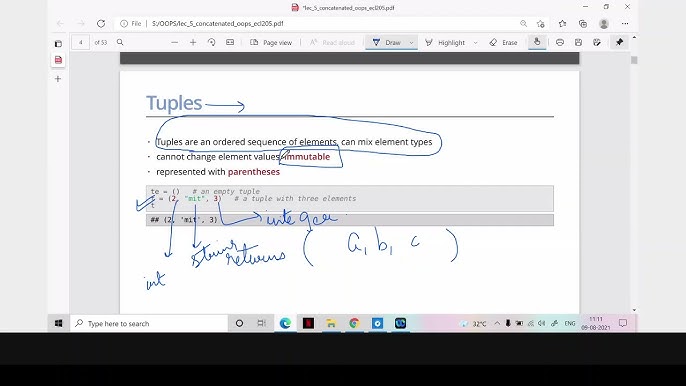Open Page view options
This screenshot has height=386, width=686.
pos(271,42)
